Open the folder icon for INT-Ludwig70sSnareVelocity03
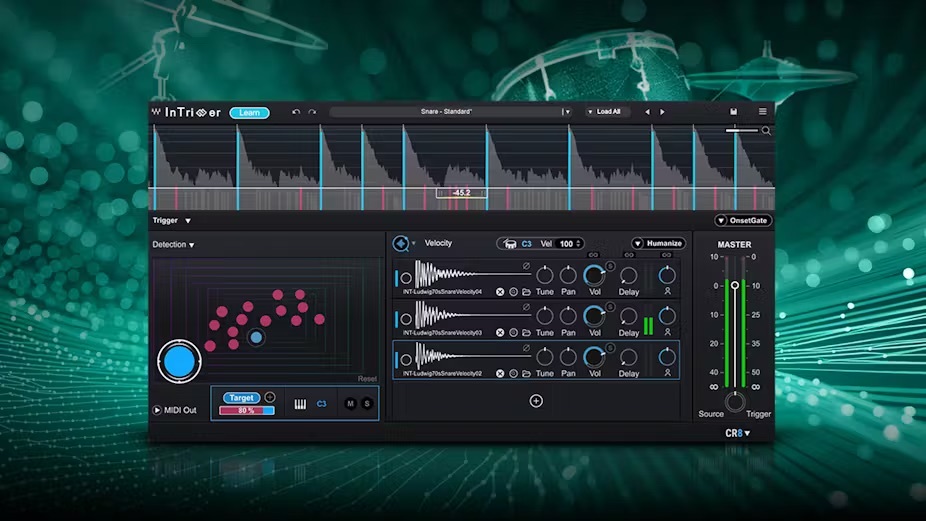 [x=526, y=332]
